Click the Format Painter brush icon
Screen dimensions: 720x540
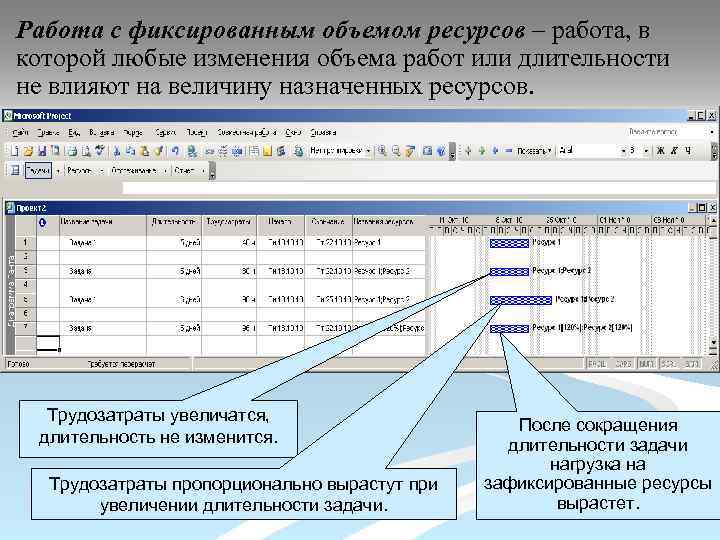tap(158, 151)
